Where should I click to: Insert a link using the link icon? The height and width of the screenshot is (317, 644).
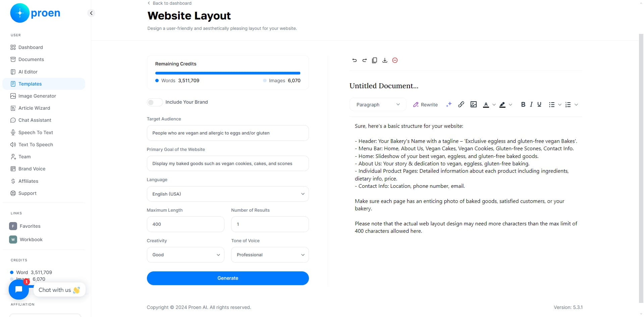pos(461,104)
